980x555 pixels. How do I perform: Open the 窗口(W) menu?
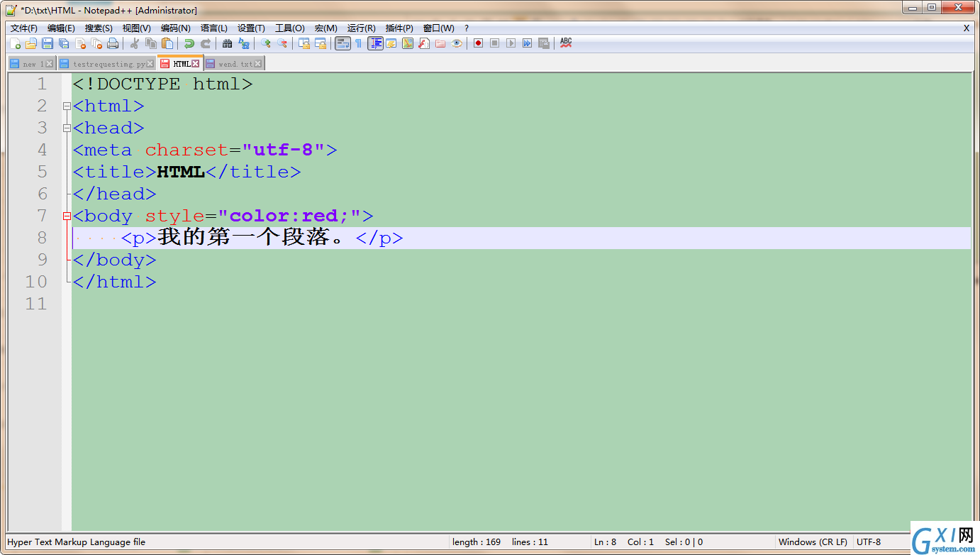[438, 28]
